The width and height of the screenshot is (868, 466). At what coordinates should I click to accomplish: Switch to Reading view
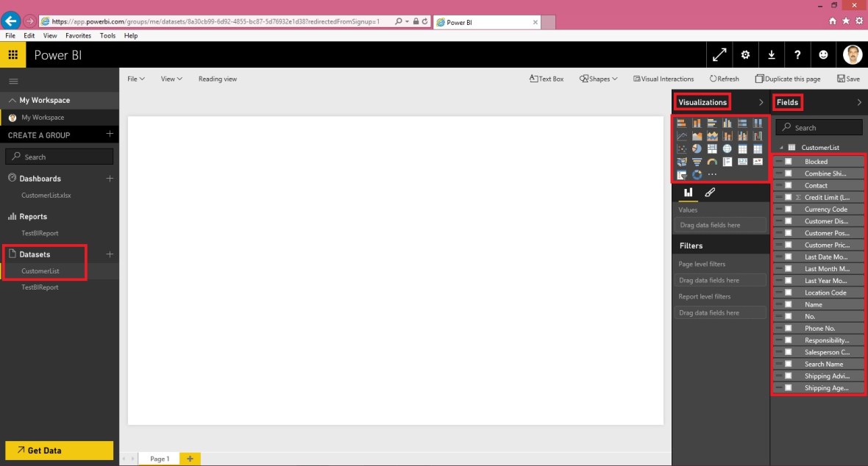(x=218, y=78)
